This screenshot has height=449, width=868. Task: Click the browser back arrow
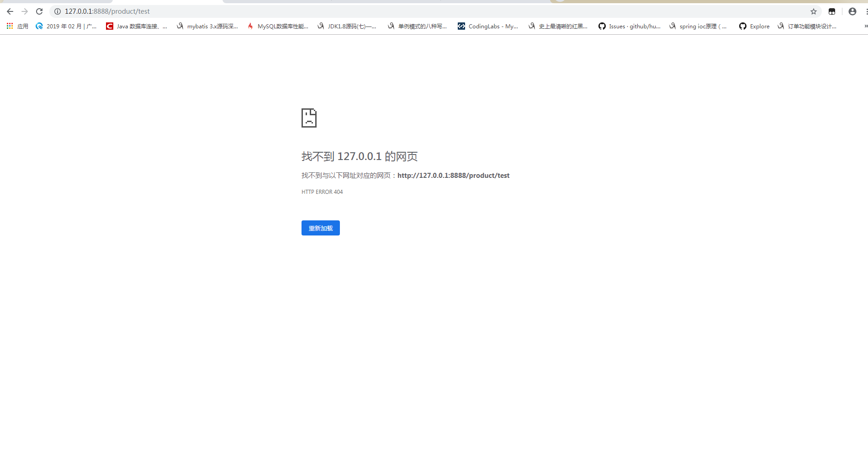[x=9, y=11]
